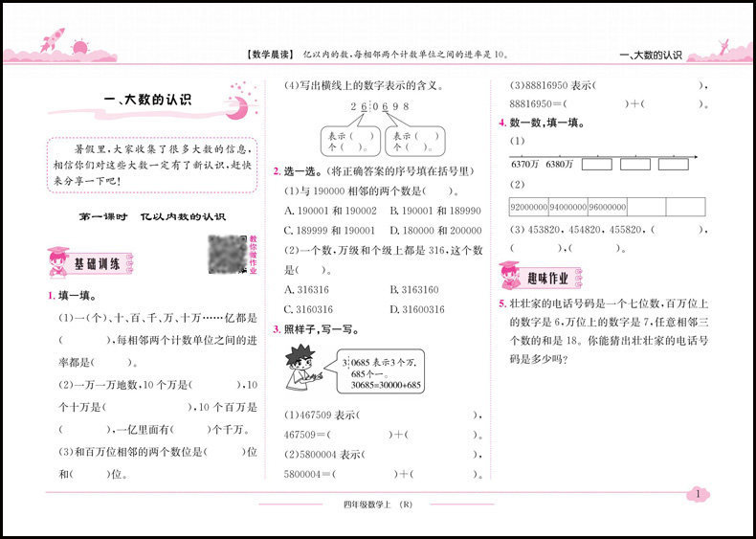756x539 pixels.
Task: Click the top-right header text 一、大数的认识
Action: [x=651, y=55]
